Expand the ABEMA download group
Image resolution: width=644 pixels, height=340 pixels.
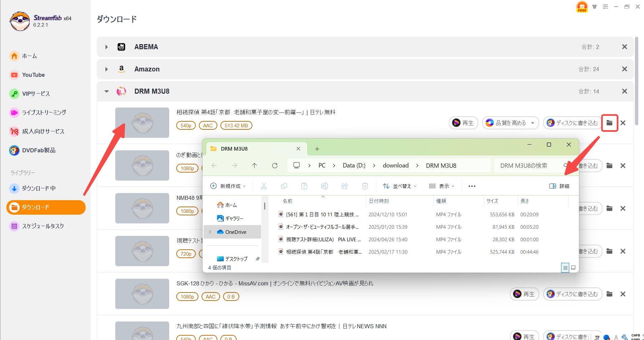106,47
